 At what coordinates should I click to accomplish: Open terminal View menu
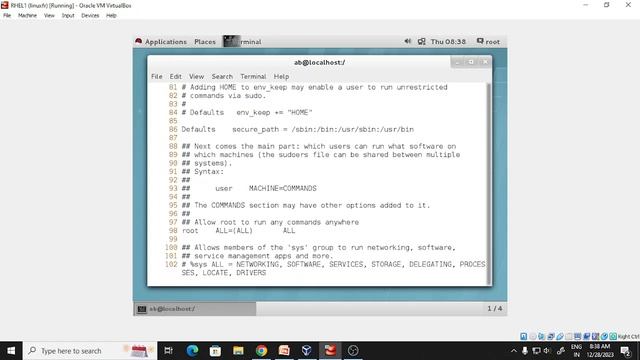click(196, 76)
